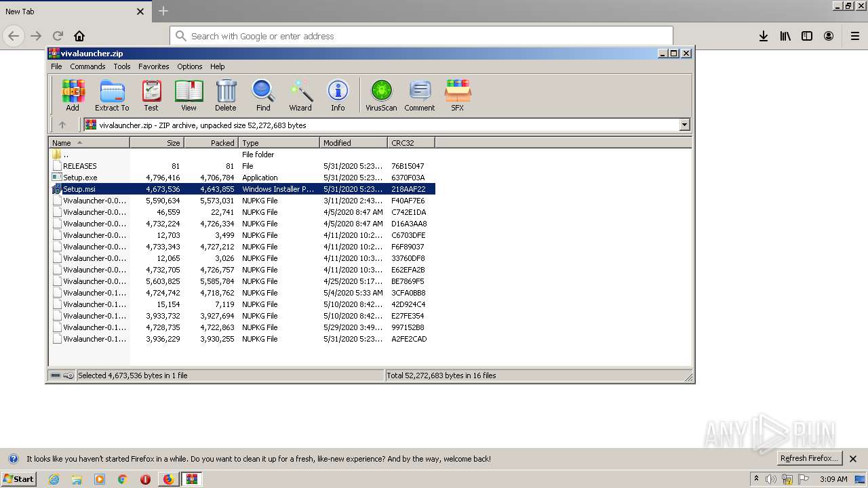Open the Wizard tool

tap(300, 95)
